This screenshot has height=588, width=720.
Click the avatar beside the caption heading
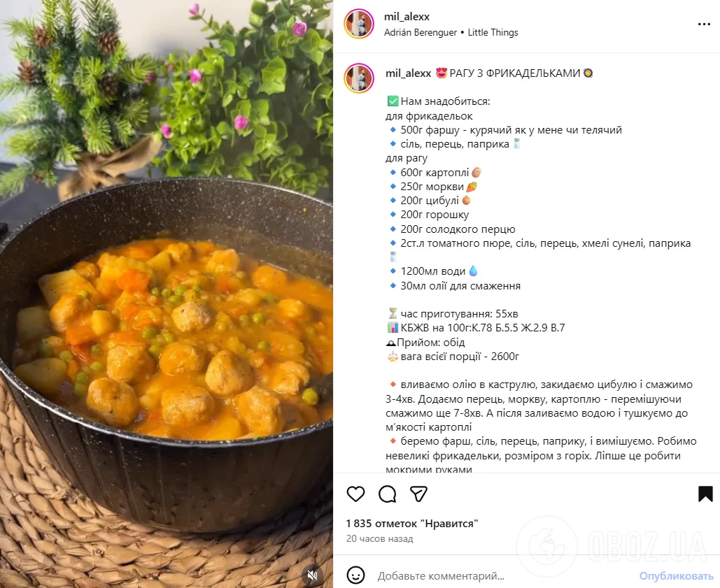(x=359, y=78)
